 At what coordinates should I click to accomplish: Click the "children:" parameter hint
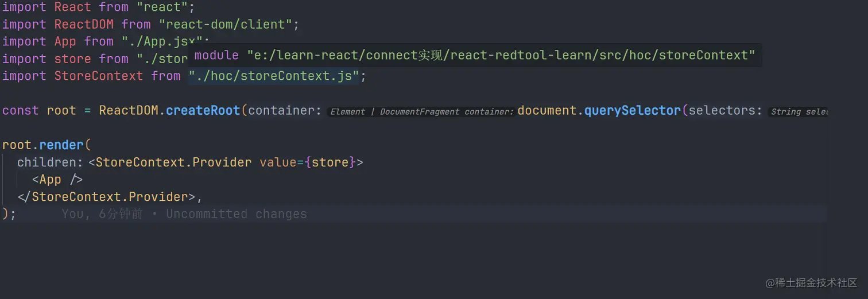coord(51,162)
